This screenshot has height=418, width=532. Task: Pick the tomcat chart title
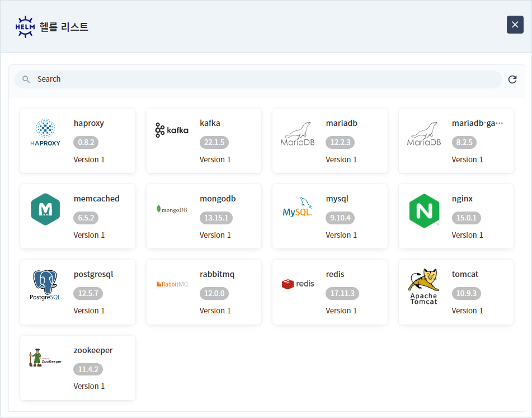click(x=465, y=274)
